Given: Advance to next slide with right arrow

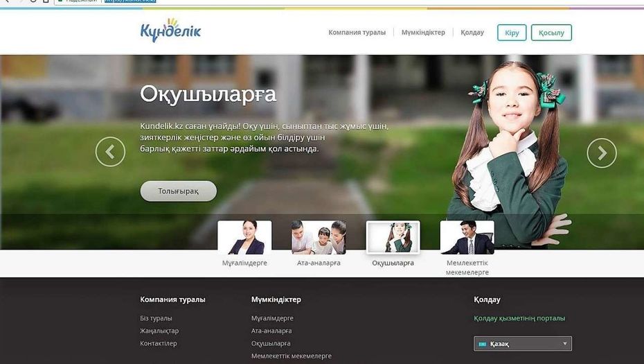Looking at the screenshot, I should point(601,153).
